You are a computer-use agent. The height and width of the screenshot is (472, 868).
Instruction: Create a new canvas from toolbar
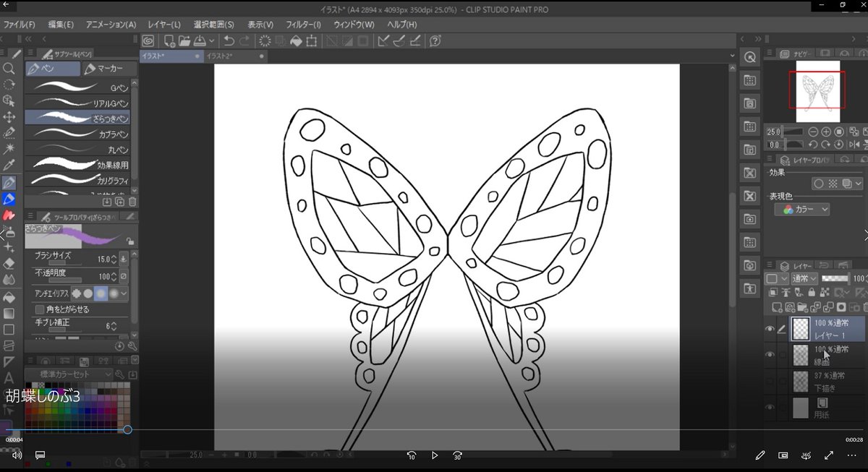pyautogui.click(x=169, y=40)
